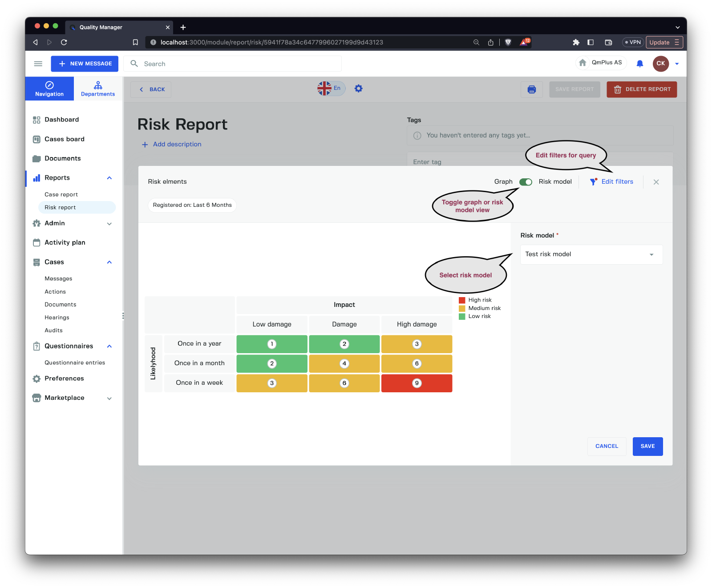Click the print report icon
Image resolution: width=712 pixels, height=588 pixels.
[x=531, y=89]
